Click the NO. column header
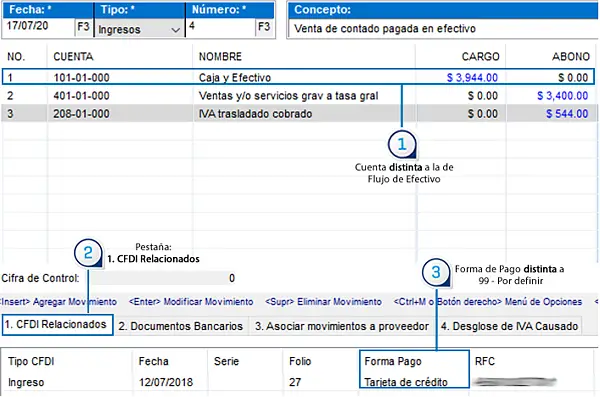The width and height of the screenshot is (600, 397). [16, 57]
